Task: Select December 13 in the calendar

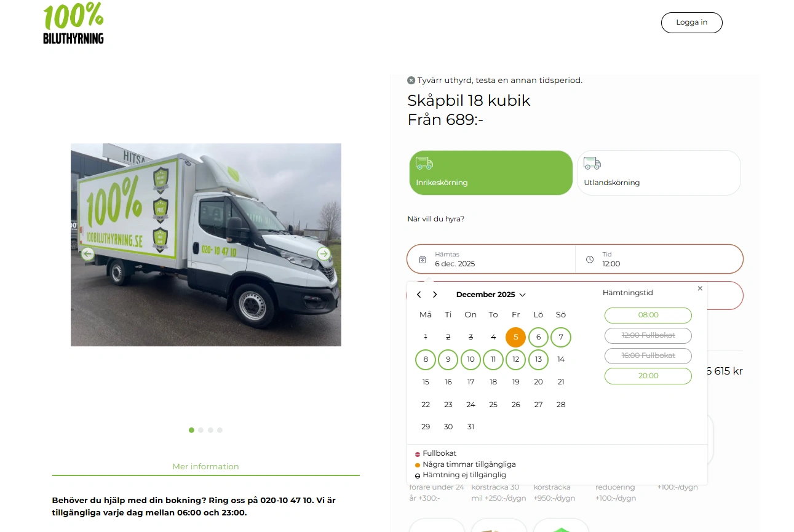Action: 538,359
